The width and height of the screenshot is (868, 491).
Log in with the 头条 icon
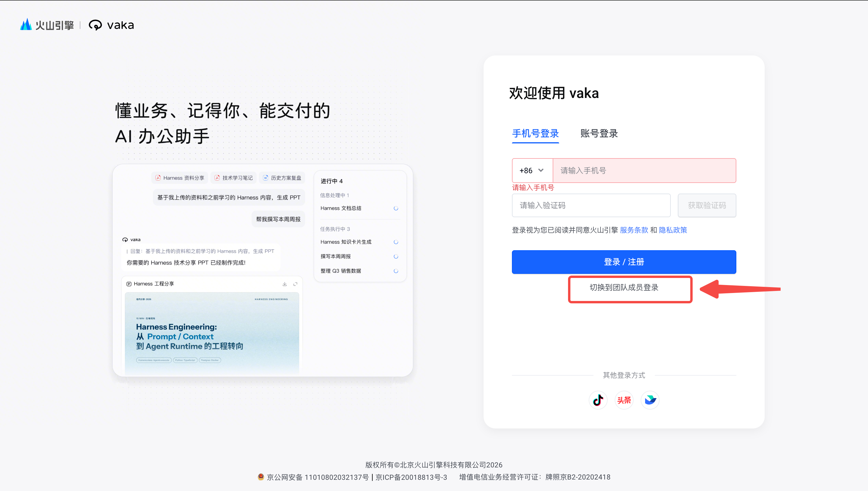(624, 400)
